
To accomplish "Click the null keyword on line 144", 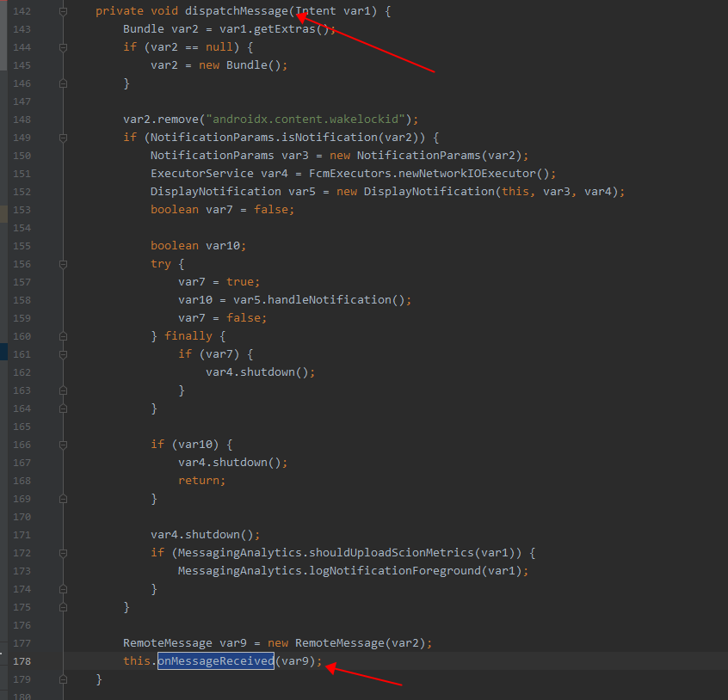I will pos(219,47).
